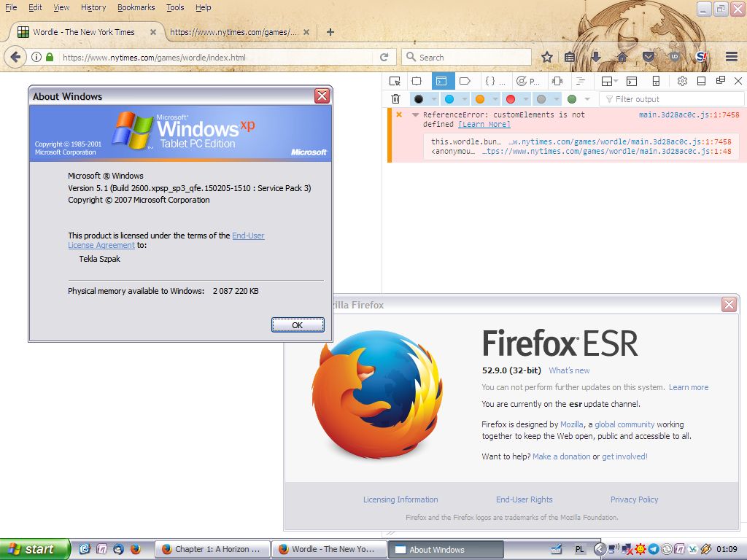Open the Edit menu
Image resolution: width=747 pixels, height=560 pixels.
(35, 7)
